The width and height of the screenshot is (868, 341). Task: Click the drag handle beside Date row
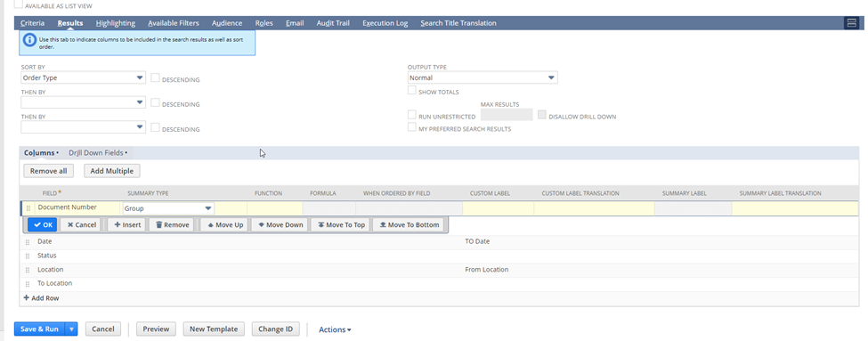[26, 242]
